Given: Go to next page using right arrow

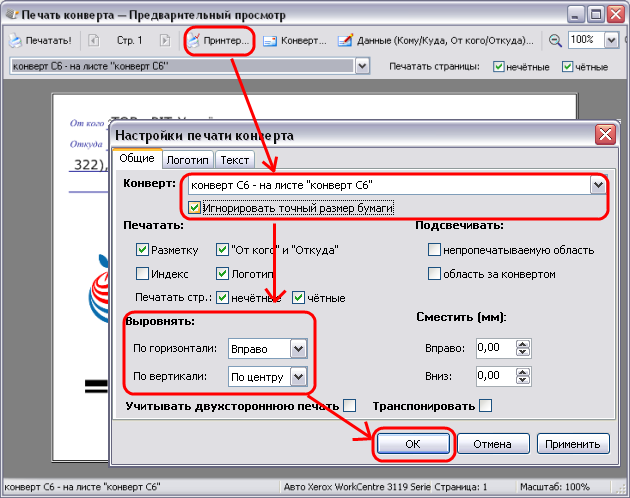Looking at the screenshot, I should 164,41.
